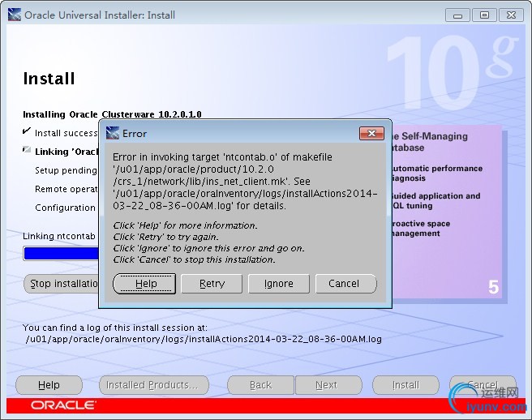The image size is (532, 420).
Task: Click the 'Linking ntcontab' status text
Action: [x=59, y=236]
